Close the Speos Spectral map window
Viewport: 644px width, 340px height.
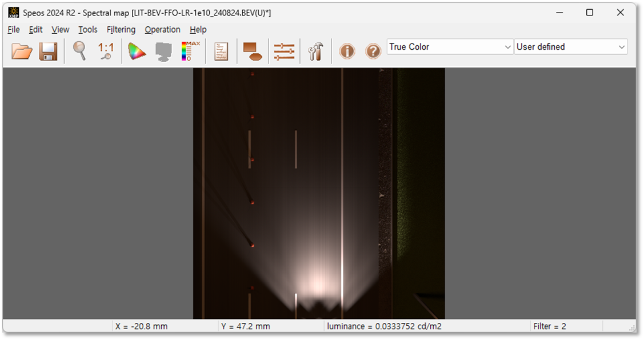[x=620, y=13]
